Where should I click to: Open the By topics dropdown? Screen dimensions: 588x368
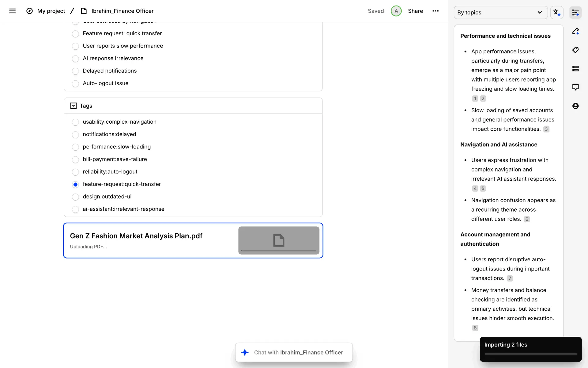pyautogui.click(x=500, y=13)
